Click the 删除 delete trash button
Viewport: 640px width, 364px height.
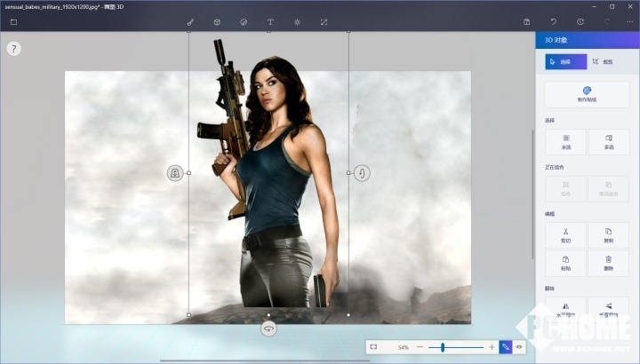[x=609, y=264]
